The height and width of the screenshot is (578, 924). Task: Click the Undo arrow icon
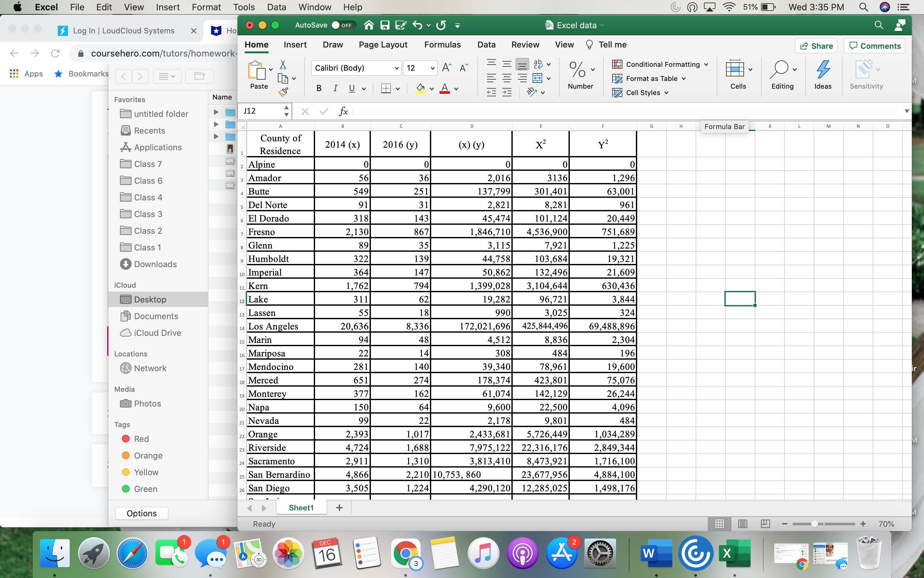point(417,25)
